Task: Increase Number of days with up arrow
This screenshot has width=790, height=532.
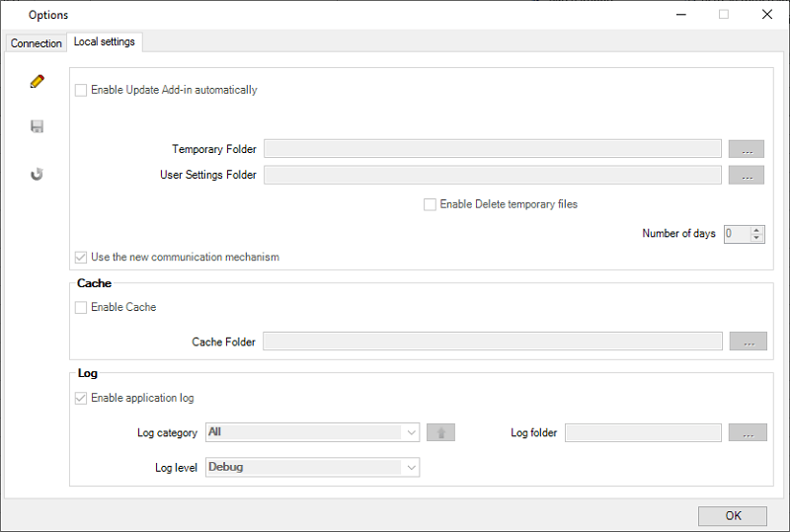Action: click(756, 230)
